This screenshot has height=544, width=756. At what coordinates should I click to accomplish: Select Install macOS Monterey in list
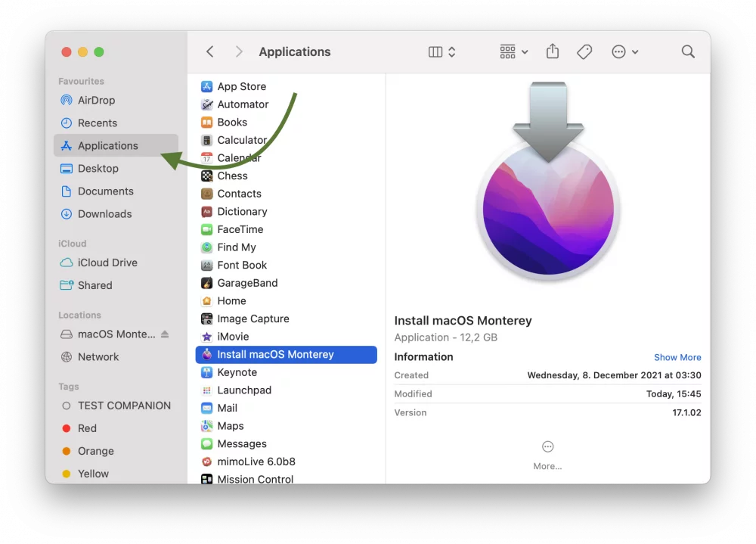(x=286, y=354)
